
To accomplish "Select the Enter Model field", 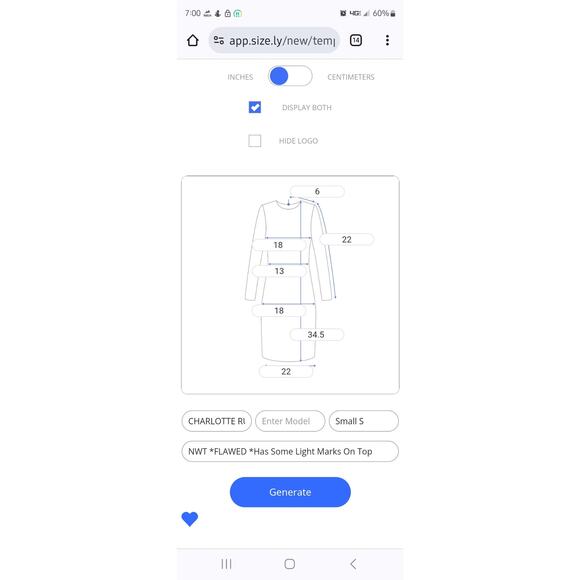I will (290, 421).
